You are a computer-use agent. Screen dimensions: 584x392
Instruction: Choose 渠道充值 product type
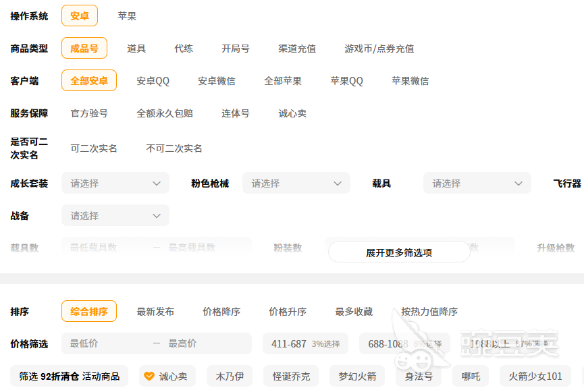pyautogui.click(x=297, y=49)
